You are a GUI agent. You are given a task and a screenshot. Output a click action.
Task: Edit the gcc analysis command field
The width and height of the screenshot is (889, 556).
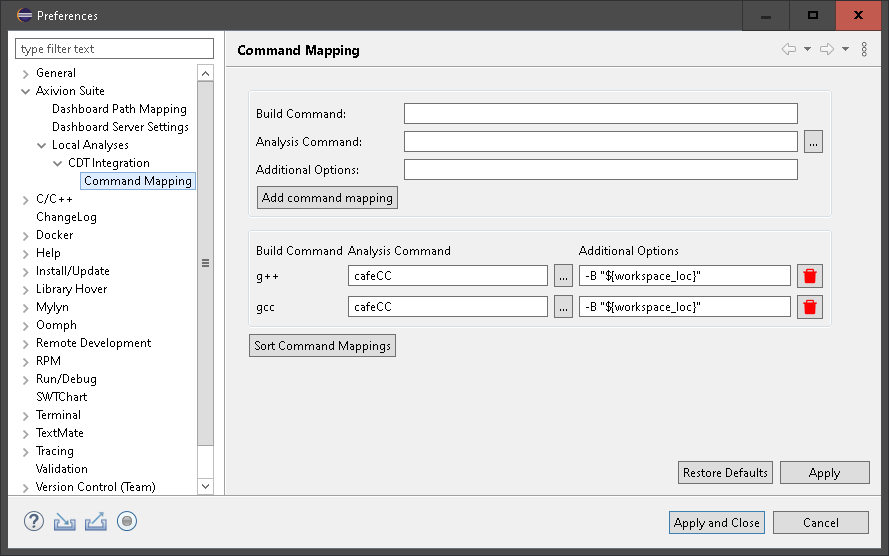[x=448, y=307]
